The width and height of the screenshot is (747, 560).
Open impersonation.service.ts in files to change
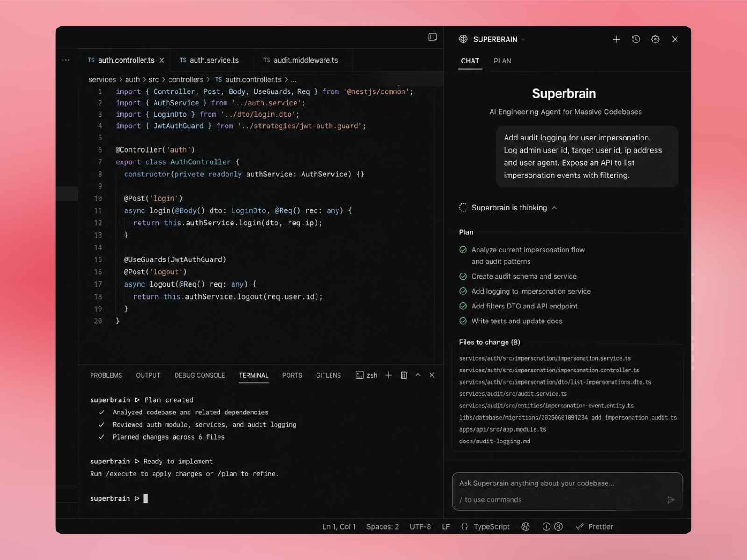tap(545, 358)
